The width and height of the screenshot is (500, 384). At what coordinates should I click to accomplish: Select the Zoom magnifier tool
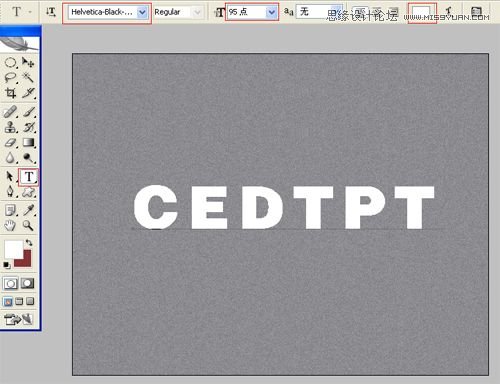28,226
